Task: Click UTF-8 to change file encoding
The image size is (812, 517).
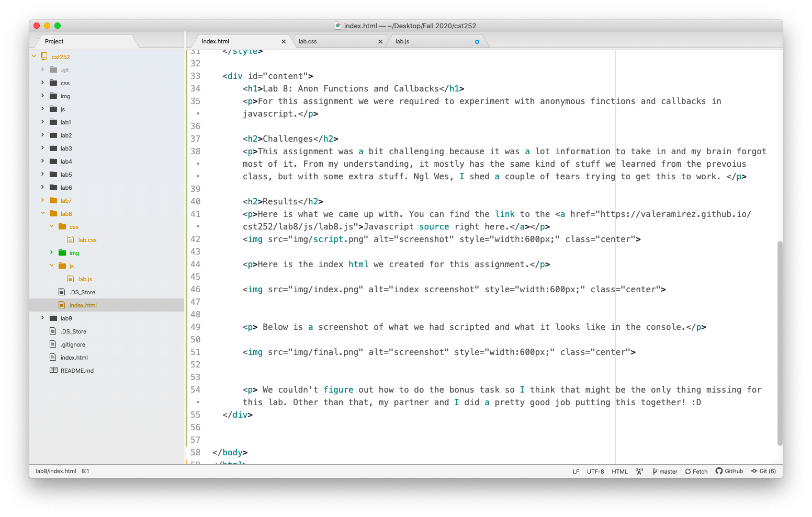Action: pos(595,471)
